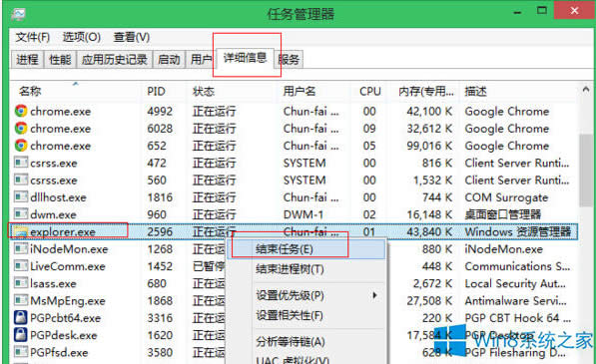This screenshot has height=364, width=596.
Task: Switch to the 启动 tab
Action: tap(169, 59)
